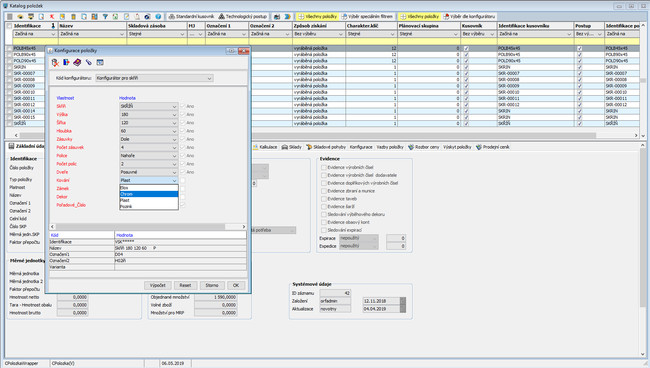Click the purple book icon in Konfigurace dialog
Viewport: 650px width, 368px height.
point(77,63)
